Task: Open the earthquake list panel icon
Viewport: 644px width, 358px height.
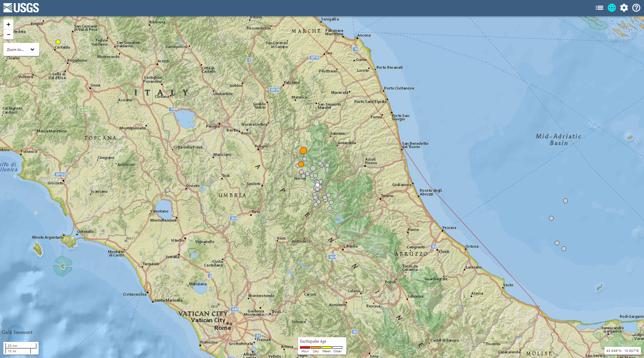Action: [599, 8]
